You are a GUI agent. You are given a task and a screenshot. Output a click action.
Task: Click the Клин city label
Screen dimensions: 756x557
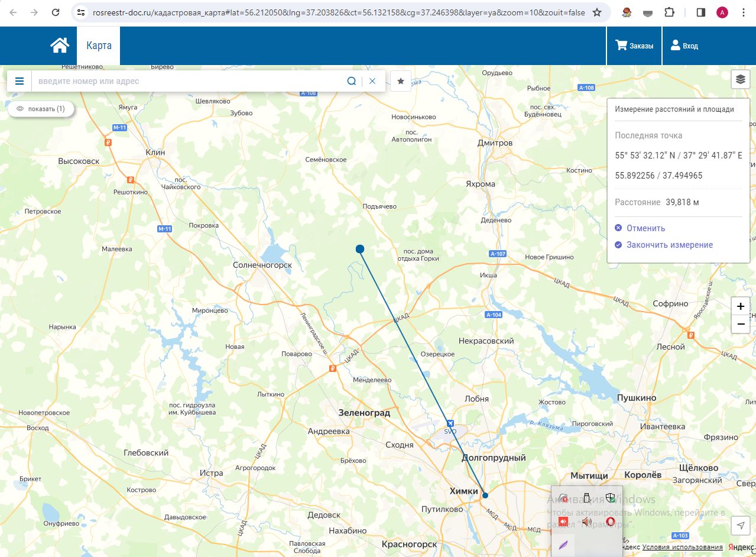(x=155, y=152)
